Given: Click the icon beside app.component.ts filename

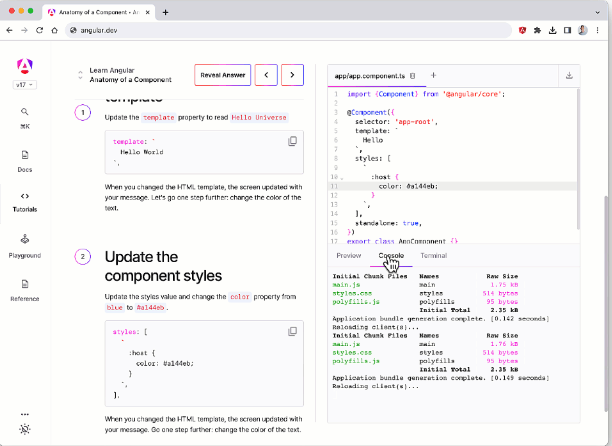Looking at the screenshot, I should pyautogui.click(x=413, y=76).
